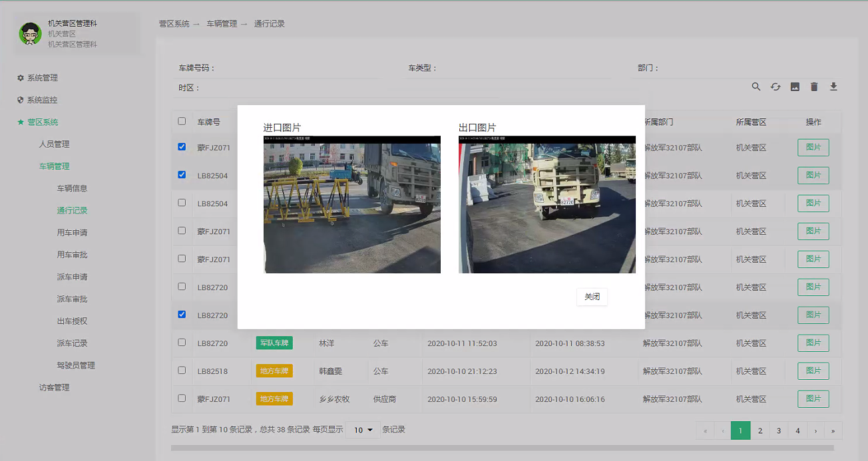Click the delete (trash) icon
The width and height of the screenshot is (868, 461).
click(x=814, y=86)
